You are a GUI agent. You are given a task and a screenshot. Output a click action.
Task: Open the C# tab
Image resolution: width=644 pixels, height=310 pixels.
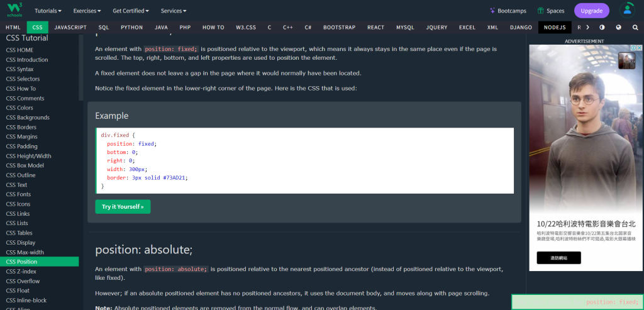pyautogui.click(x=308, y=28)
